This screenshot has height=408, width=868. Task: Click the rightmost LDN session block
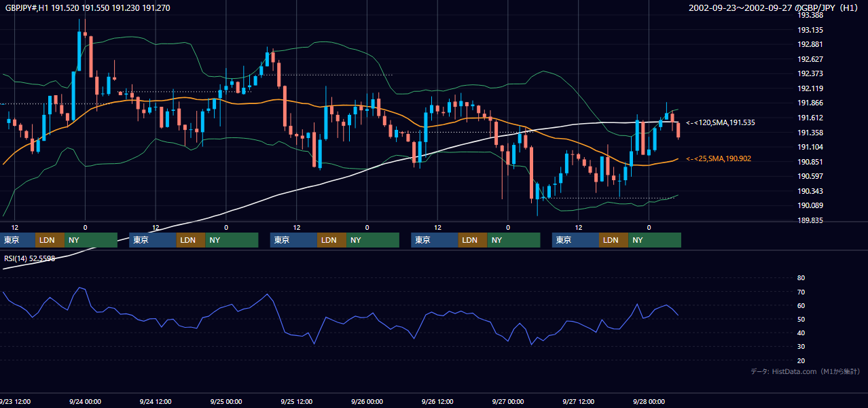[614, 240]
